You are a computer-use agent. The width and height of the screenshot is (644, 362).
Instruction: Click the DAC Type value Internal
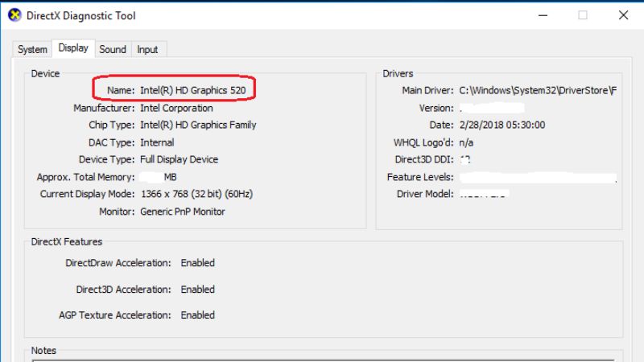[157, 142]
